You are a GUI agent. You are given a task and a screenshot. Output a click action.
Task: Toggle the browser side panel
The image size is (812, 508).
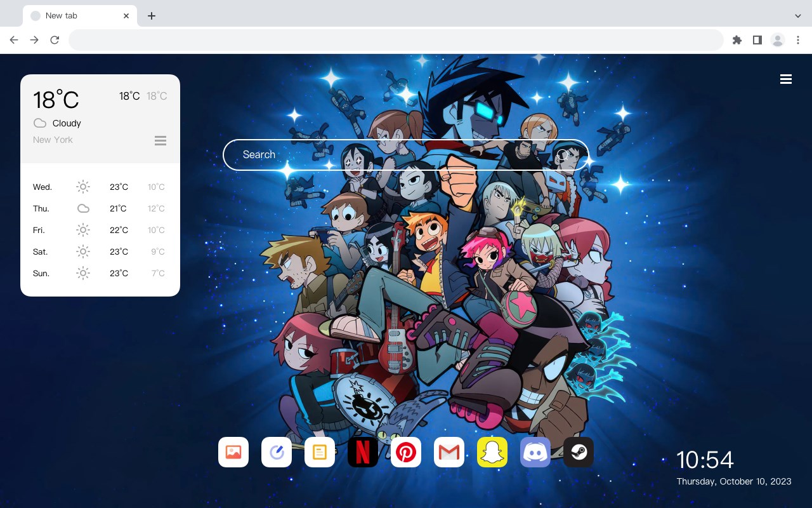pos(757,40)
